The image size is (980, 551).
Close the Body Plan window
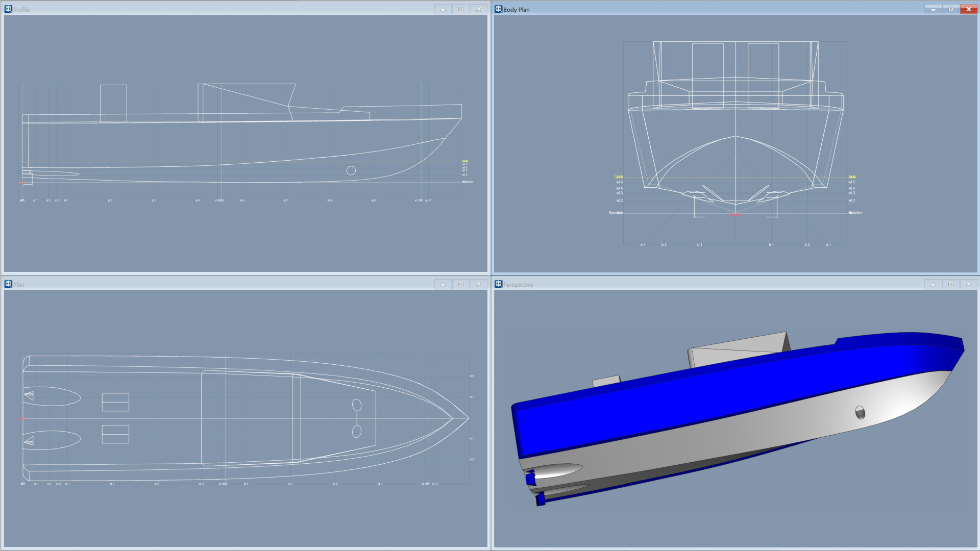[x=968, y=9]
